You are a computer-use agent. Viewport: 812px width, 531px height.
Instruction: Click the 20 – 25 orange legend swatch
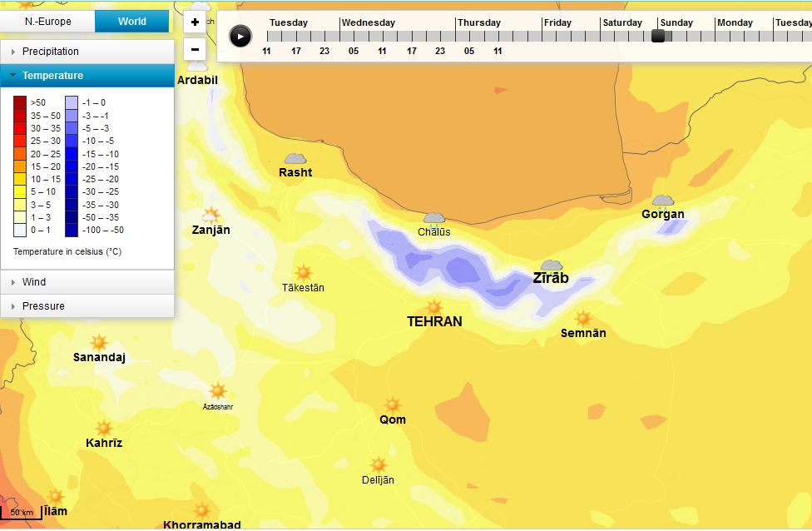tap(20, 154)
